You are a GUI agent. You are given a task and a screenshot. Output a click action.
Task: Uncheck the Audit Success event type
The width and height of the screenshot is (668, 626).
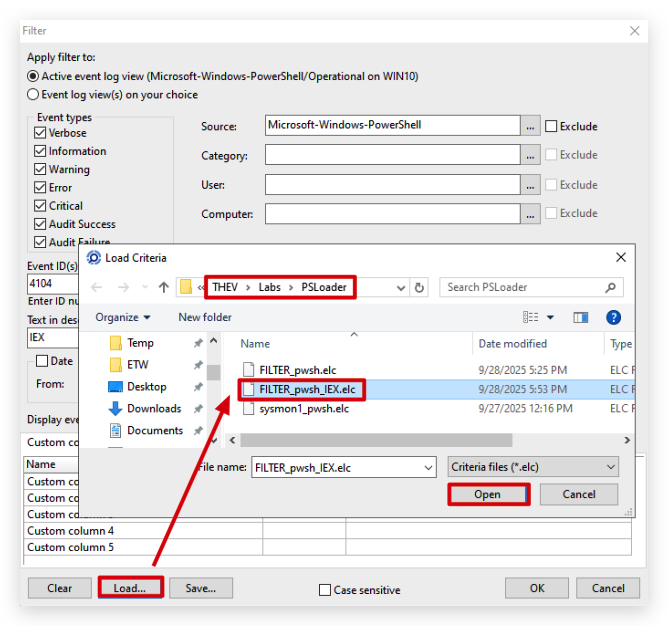click(x=40, y=224)
